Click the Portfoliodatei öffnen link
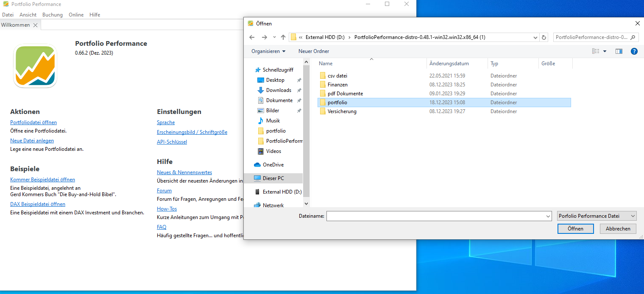This screenshot has width=644, height=294. pyautogui.click(x=33, y=122)
